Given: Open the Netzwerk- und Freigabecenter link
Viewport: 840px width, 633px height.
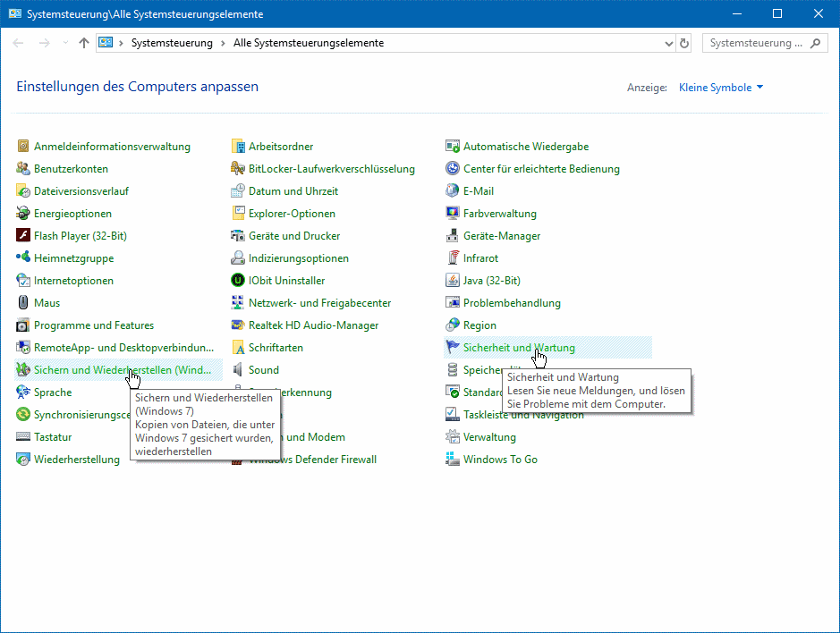Looking at the screenshot, I should tap(319, 303).
